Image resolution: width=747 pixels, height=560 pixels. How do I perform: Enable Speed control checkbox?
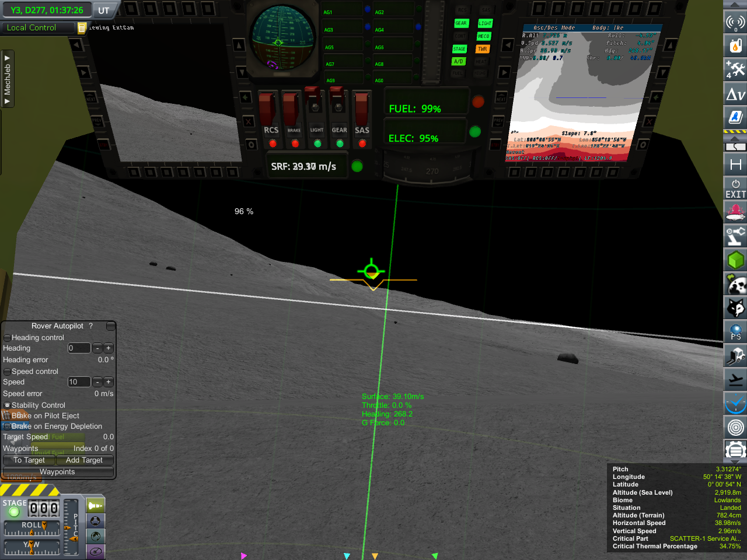click(8, 372)
